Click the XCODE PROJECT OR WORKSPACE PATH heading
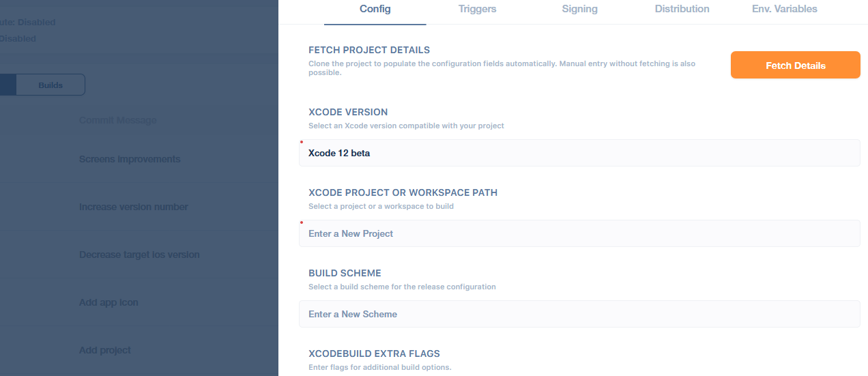Viewport: 868px width, 376px height. click(x=403, y=192)
